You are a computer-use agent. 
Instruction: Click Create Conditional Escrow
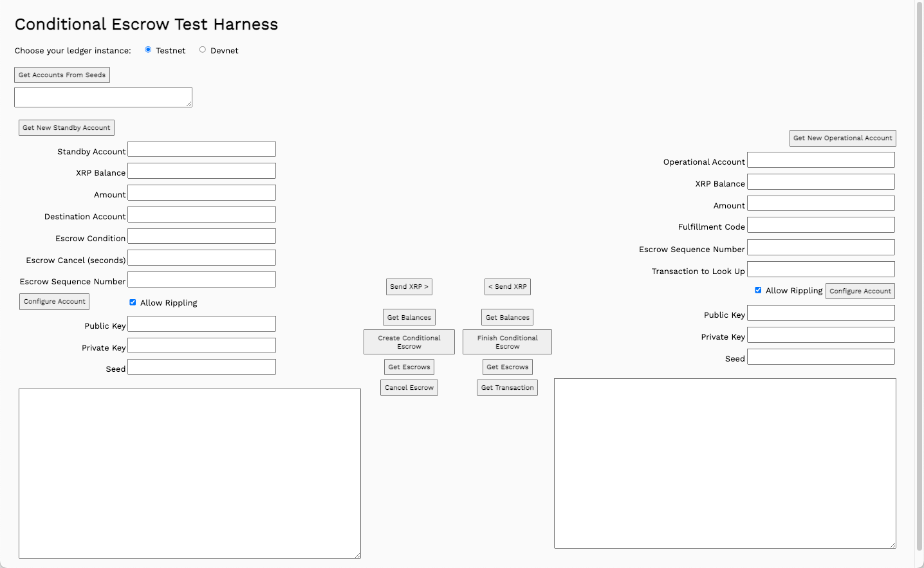click(x=409, y=342)
